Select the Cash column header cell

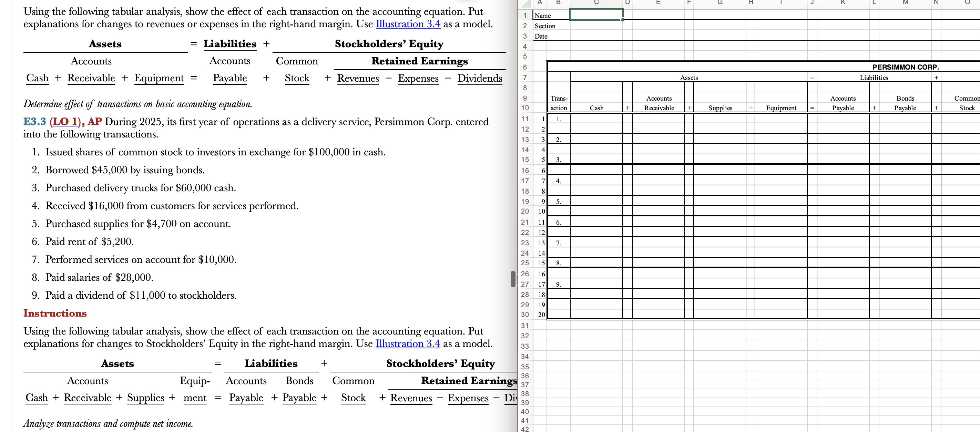coord(596,108)
